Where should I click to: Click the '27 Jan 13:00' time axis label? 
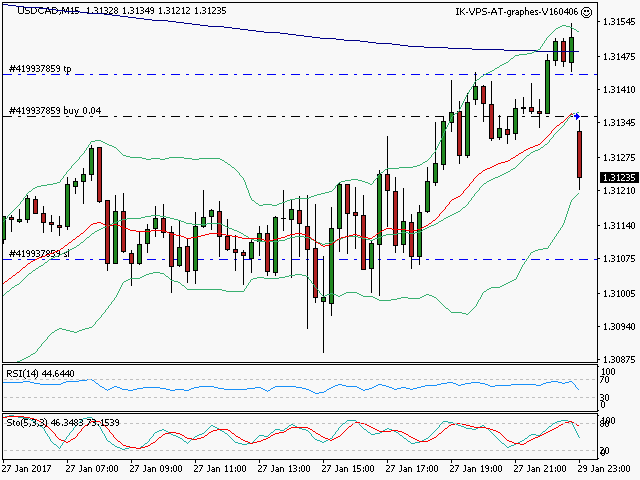click(284, 468)
